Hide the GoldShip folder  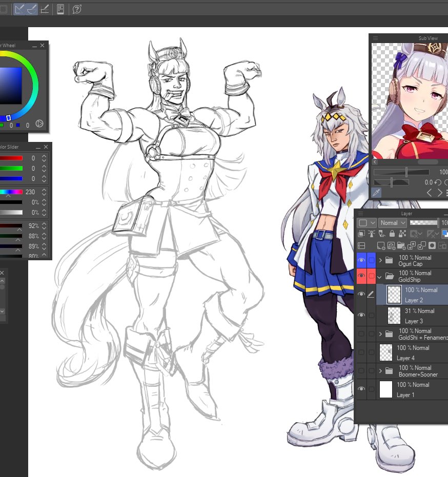(x=361, y=276)
